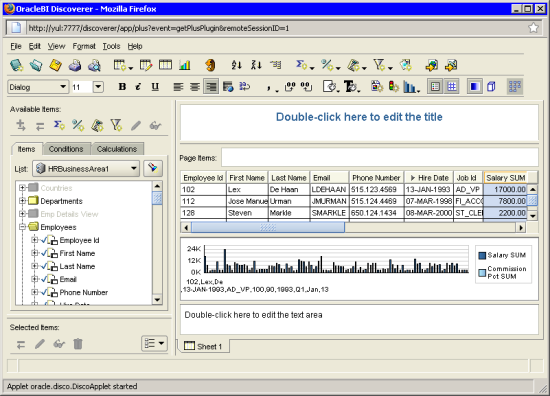550x396 pixels.
Task: Expand the Departments folder
Action: tap(22, 201)
